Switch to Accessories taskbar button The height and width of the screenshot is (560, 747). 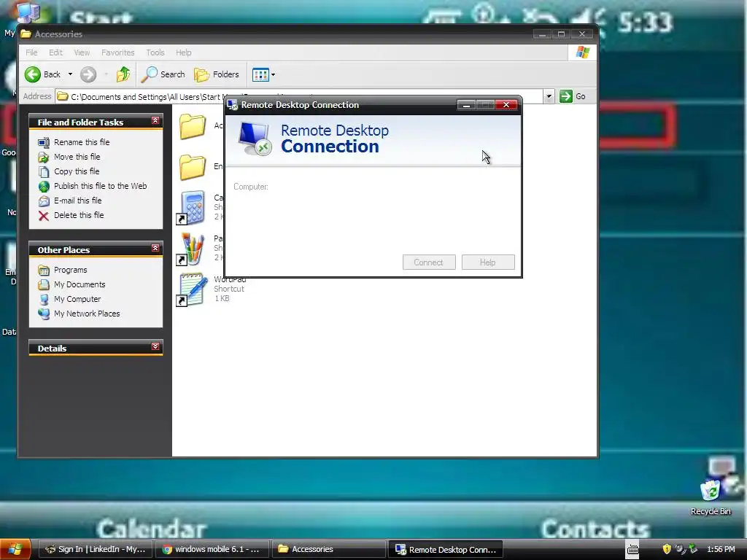329,550
